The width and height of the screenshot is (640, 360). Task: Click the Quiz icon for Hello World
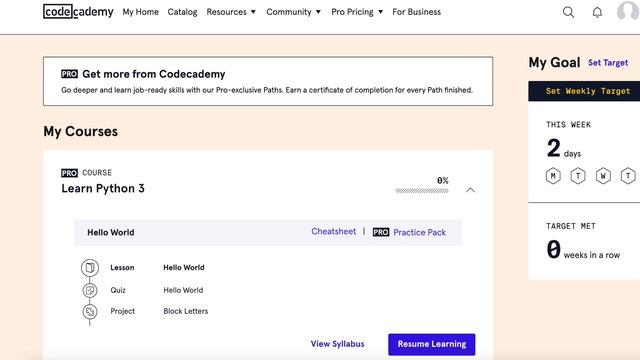pos(90,290)
